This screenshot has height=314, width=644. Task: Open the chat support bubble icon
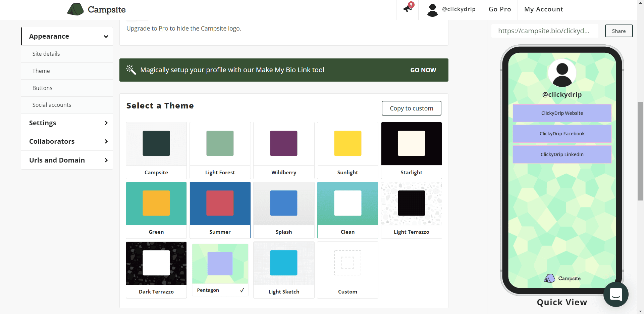tap(615, 295)
